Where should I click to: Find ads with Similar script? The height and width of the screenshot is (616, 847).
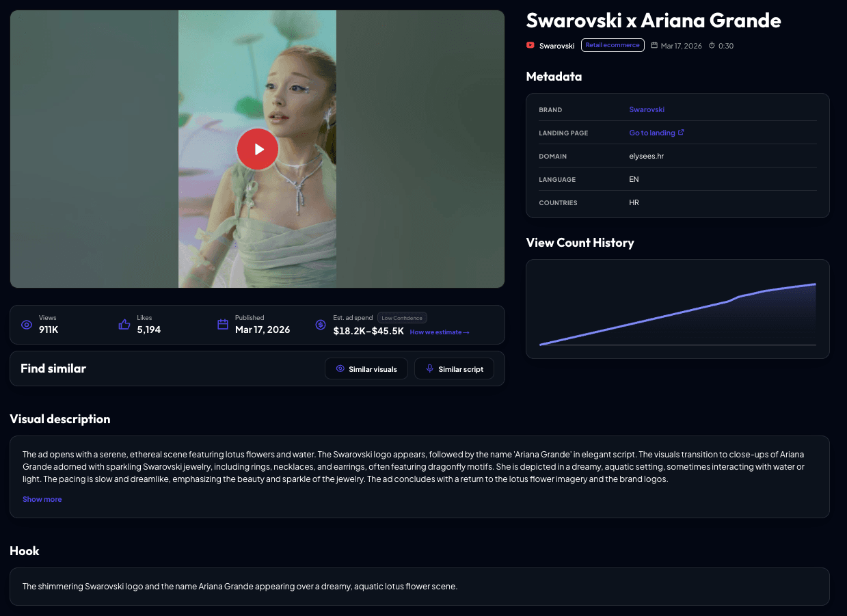[454, 369]
